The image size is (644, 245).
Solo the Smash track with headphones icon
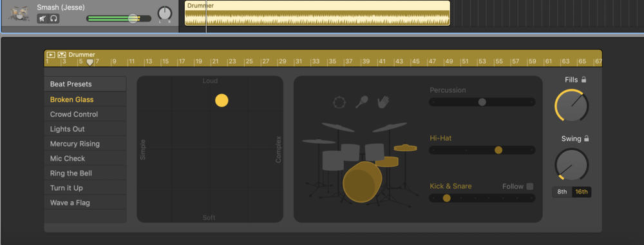pos(54,19)
